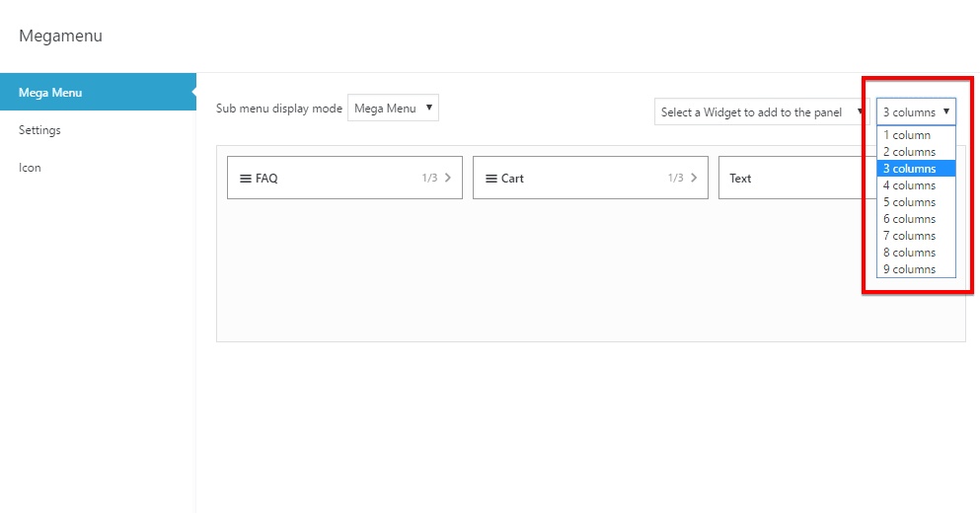The height and width of the screenshot is (513, 980).
Task: Set the panel to 7 columns
Action: [909, 236]
